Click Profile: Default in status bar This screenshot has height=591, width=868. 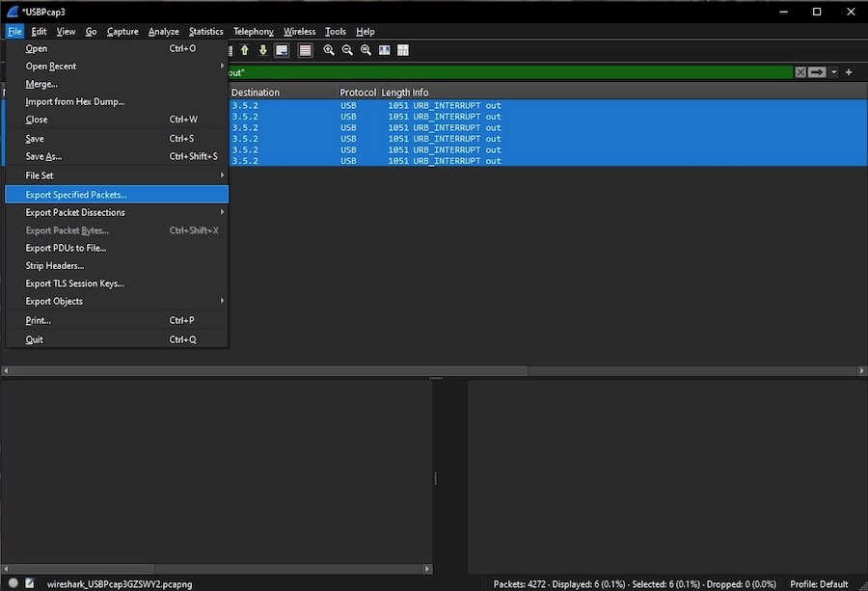point(819,584)
